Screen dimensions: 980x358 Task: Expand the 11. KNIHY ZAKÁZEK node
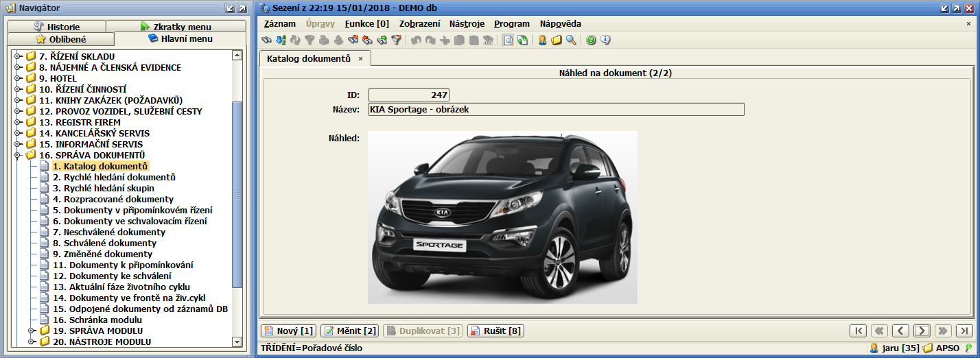(18, 100)
